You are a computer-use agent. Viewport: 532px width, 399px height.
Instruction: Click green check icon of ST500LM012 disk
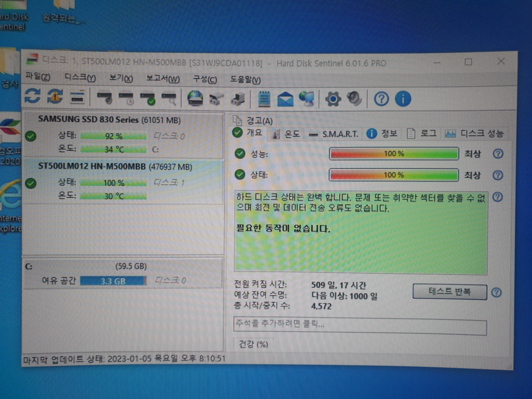pos(30,183)
